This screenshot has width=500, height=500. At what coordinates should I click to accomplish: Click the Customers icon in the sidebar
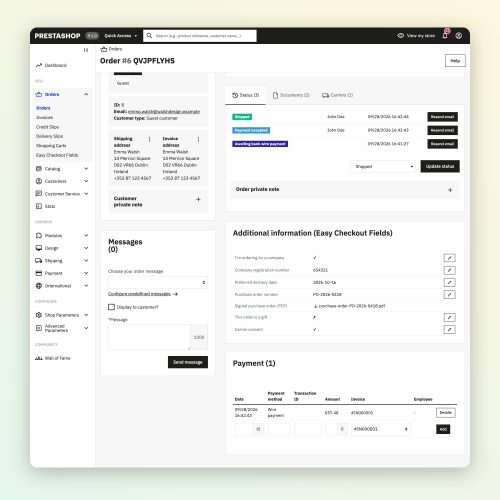tap(39, 181)
